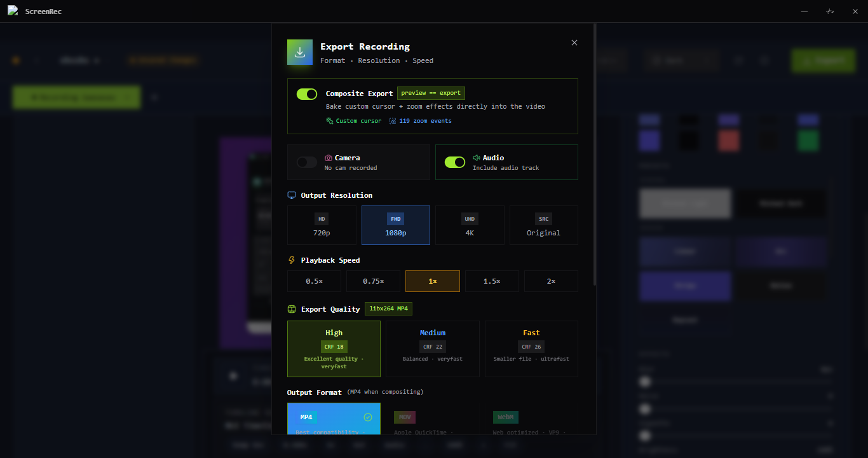Click the Export Quality icon
The image size is (868, 458).
tap(292, 309)
